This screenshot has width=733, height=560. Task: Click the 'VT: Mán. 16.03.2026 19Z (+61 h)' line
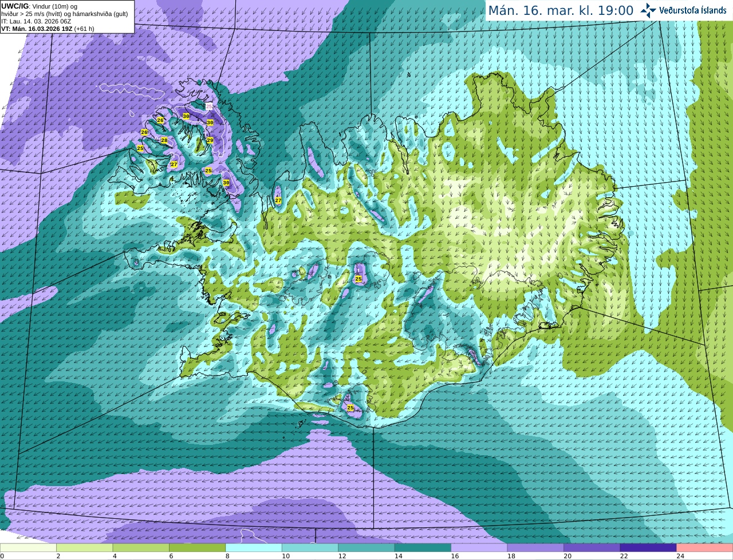(x=48, y=29)
